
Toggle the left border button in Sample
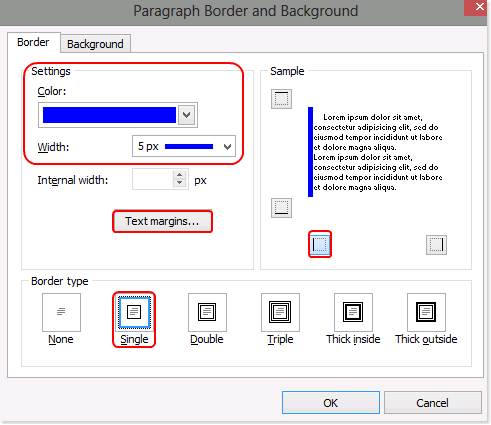click(320, 244)
